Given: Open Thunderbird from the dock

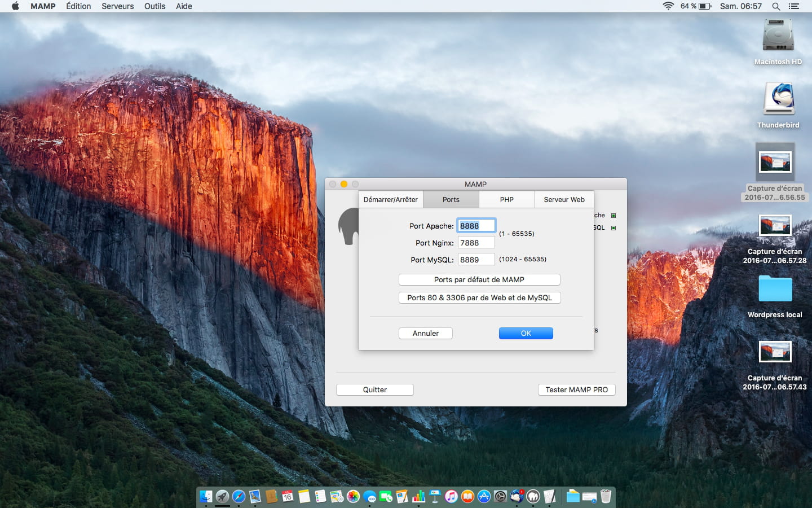Looking at the screenshot, I should 517,496.
